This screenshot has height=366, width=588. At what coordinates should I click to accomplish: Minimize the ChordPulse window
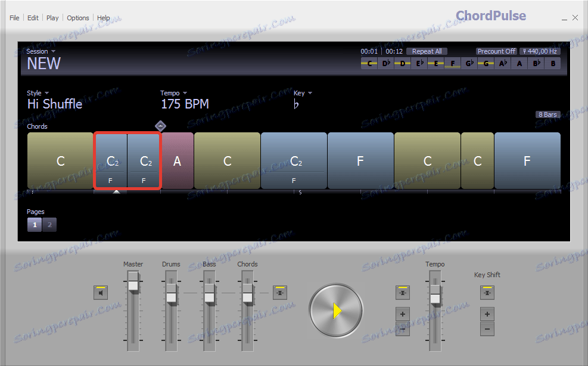564,18
